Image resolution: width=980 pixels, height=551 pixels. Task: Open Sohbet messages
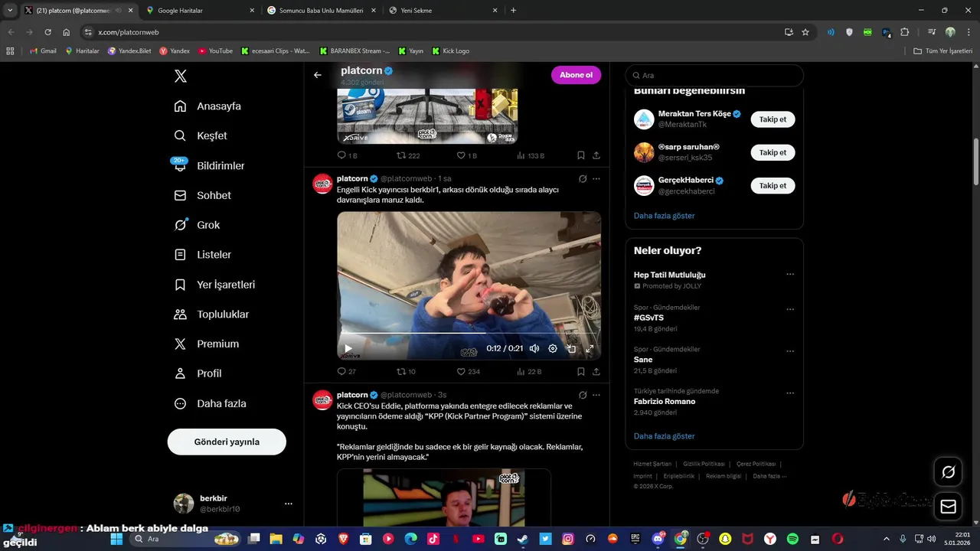click(x=203, y=195)
